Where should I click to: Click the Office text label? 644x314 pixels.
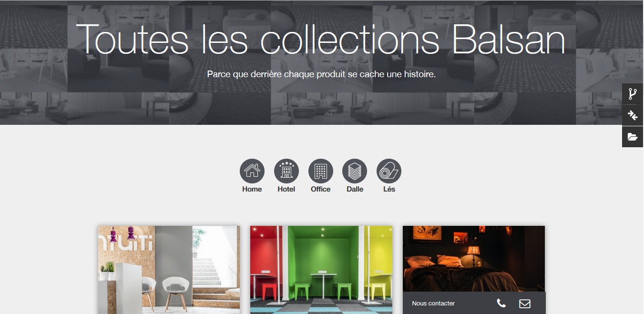pyautogui.click(x=320, y=189)
